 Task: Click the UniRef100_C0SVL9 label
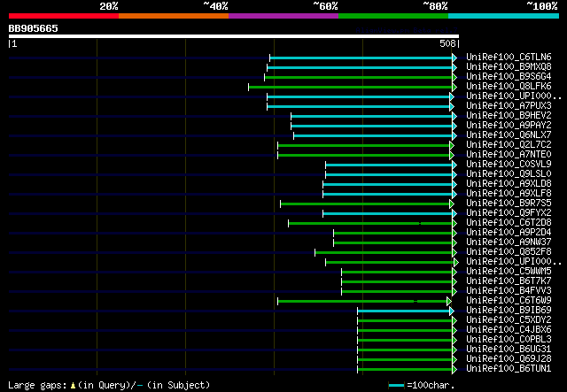click(x=509, y=165)
